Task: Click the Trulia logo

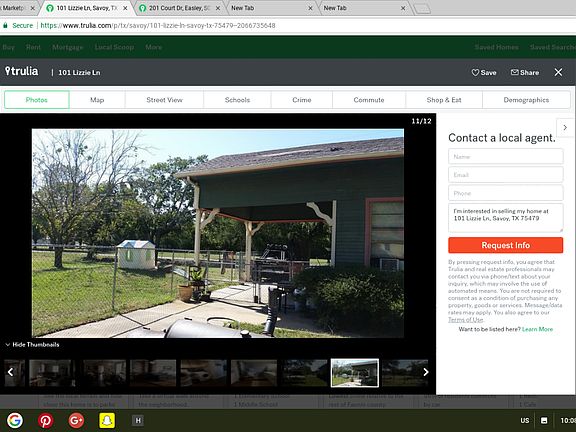Action: click(x=21, y=71)
